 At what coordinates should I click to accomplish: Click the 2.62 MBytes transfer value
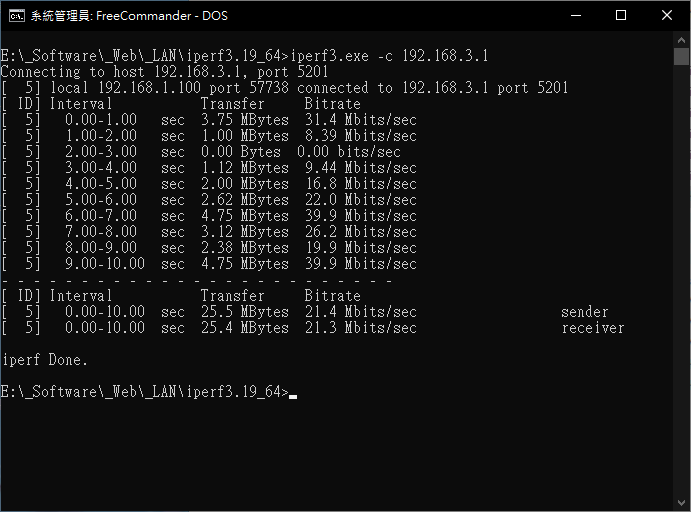point(245,200)
